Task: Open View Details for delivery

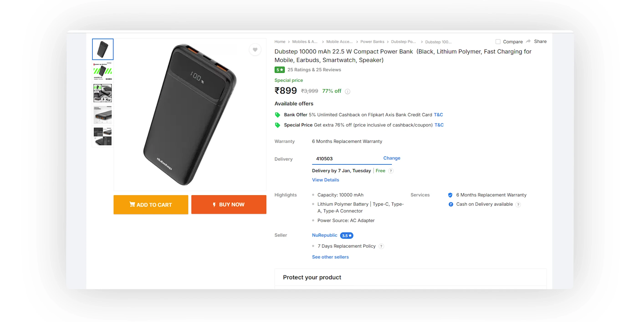Action: [325, 180]
